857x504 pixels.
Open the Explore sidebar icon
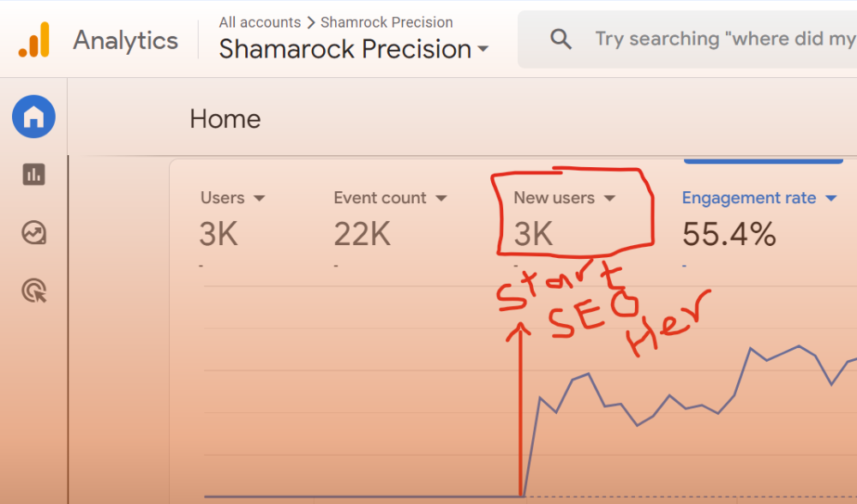[33, 233]
